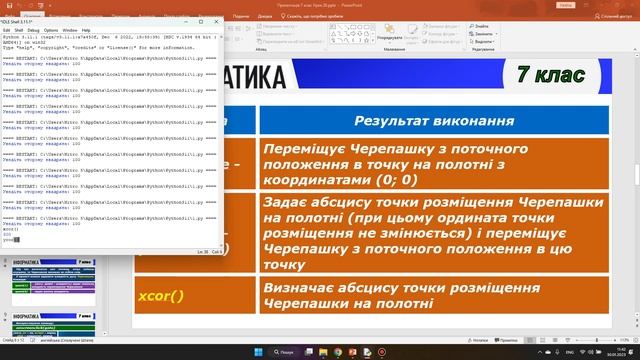Adjust the zoom slider in status bar

click(x=596, y=340)
